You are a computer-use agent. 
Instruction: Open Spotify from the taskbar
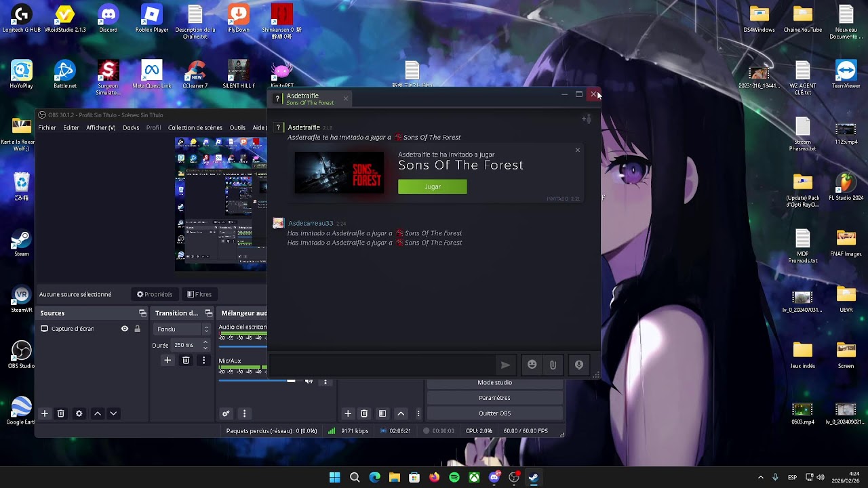click(x=454, y=477)
